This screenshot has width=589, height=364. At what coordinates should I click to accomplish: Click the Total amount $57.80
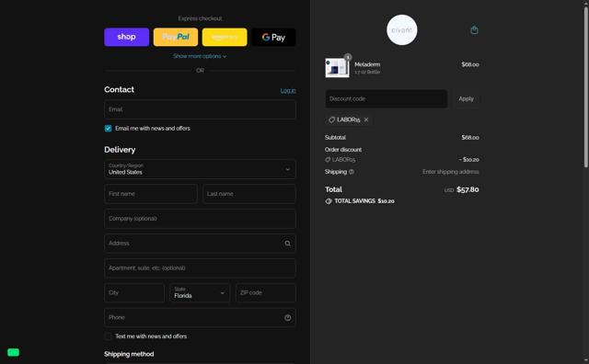tap(468, 190)
